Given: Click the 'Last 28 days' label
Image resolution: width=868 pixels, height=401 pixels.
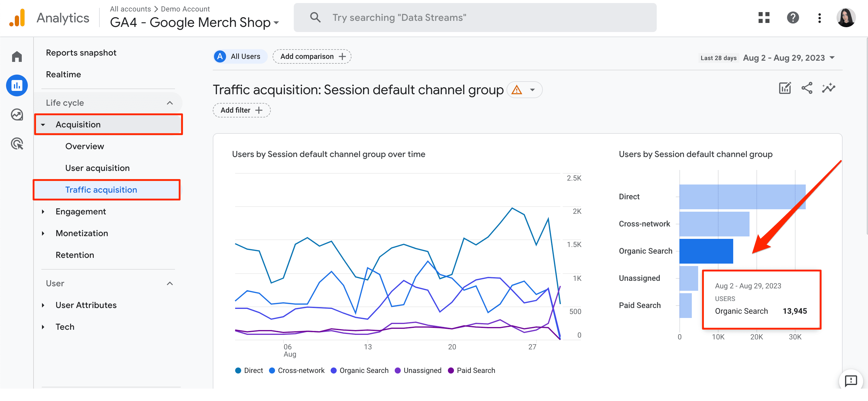Looking at the screenshot, I should 718,58.
